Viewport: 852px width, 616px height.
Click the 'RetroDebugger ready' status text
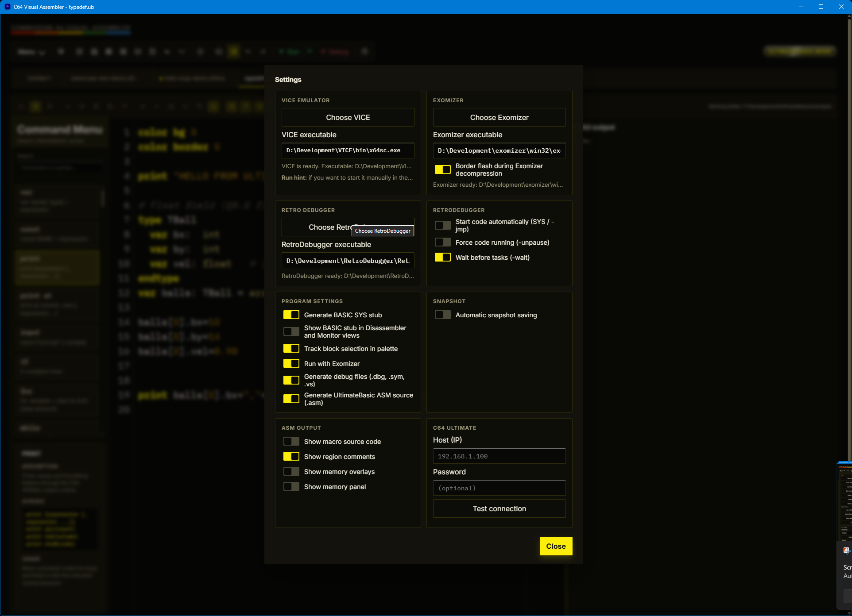(348, 276)
